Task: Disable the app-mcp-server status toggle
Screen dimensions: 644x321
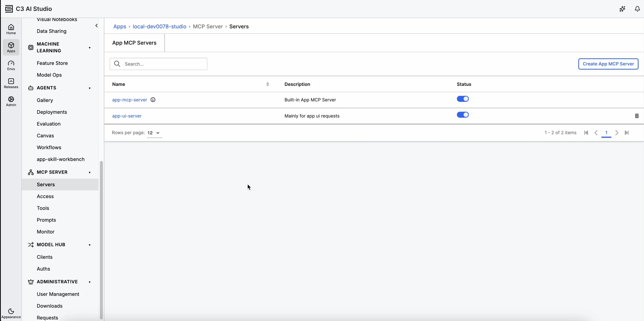Action: point(463,99)
